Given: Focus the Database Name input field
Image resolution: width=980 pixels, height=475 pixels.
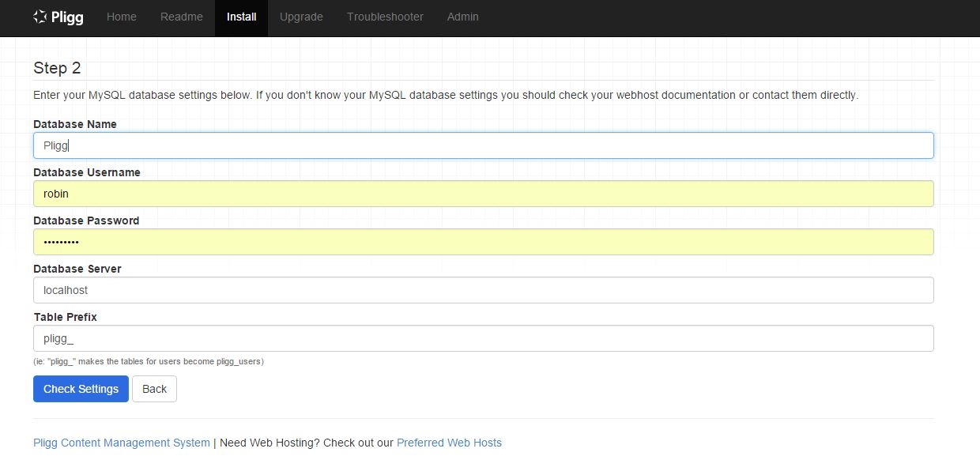Looking at the screenshot, I should point(484,145).
